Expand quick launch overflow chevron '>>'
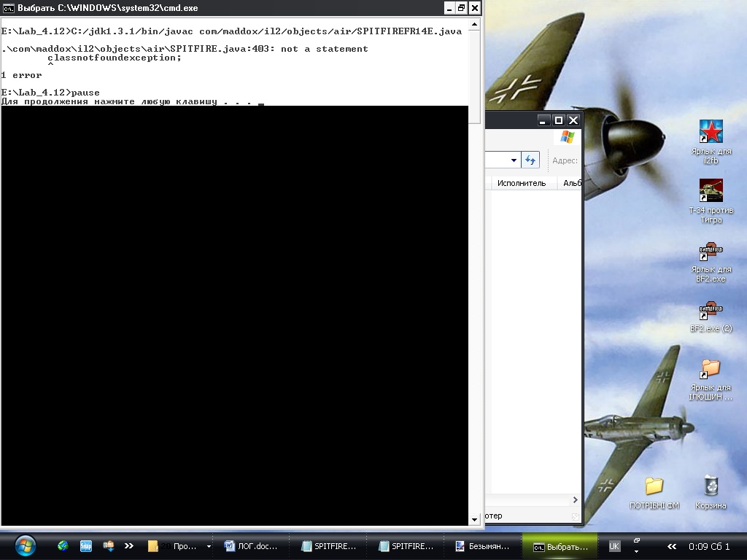Viewport: 747px width, 560px height. pyautogui.click(x=129, y=546)
